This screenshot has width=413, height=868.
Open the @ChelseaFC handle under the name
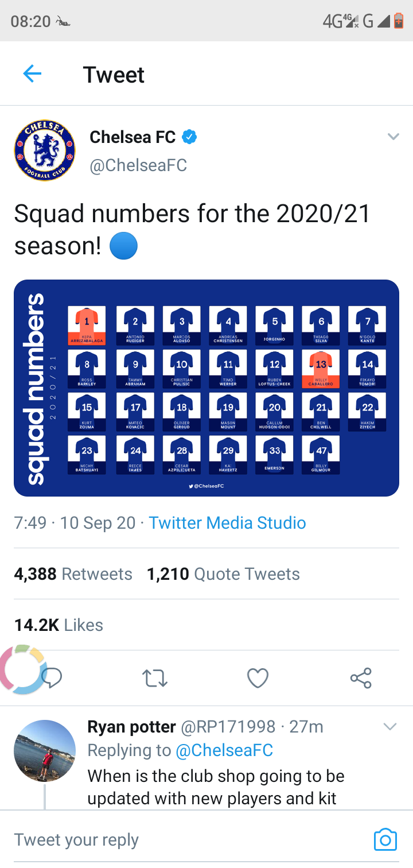tap(138, 165)
